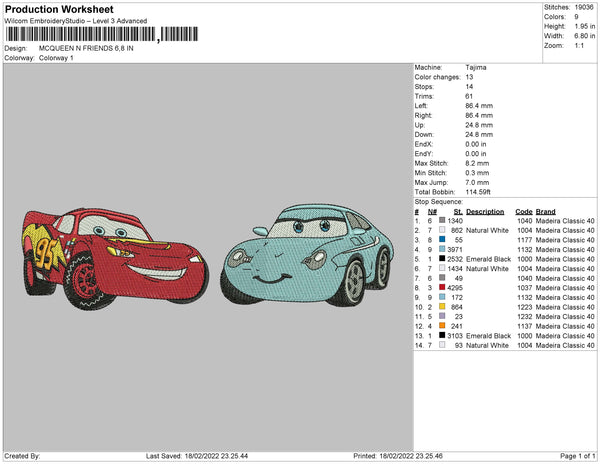Image resolution: width=600 pixels, height=464 pixels.
Task: Select the white swatch beside 1434
Action: [442, 268]
